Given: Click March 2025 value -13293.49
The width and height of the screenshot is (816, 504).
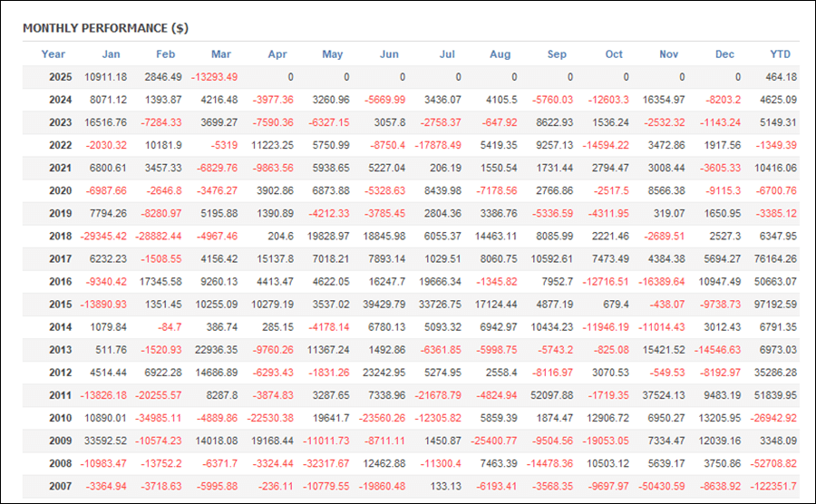Looking at the screenshot, I should click(x=214, y=77).
